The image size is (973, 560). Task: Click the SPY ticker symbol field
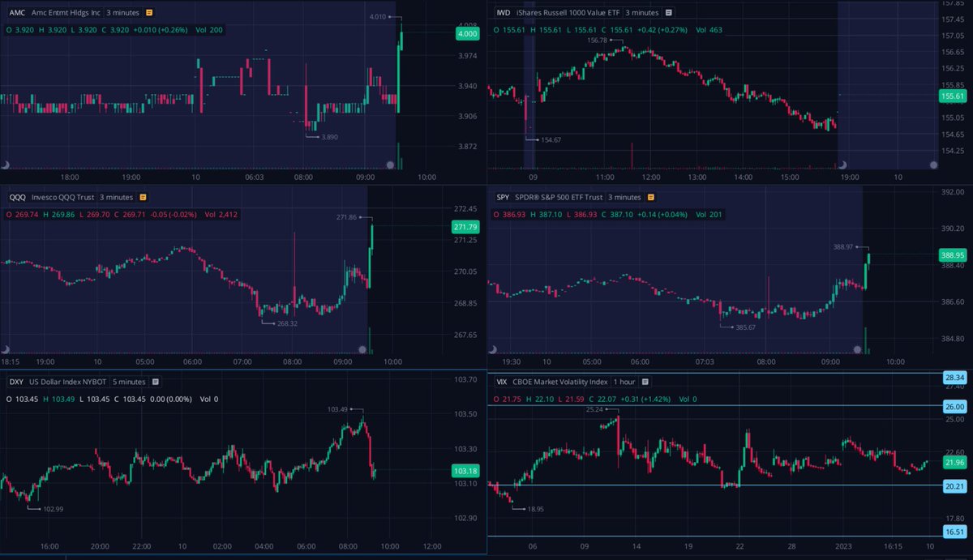pyautogui.click(x=502, y=196)
